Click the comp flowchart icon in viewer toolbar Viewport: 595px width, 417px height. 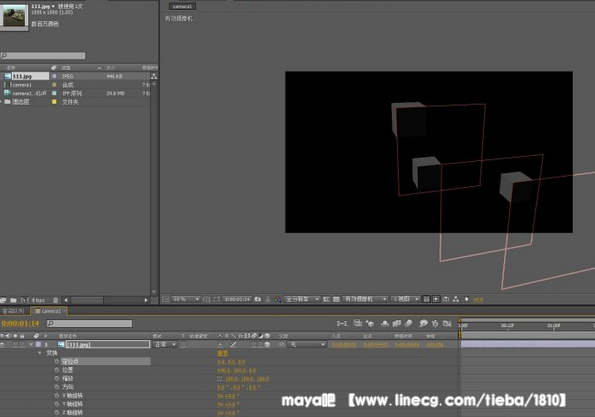point(456,299)
